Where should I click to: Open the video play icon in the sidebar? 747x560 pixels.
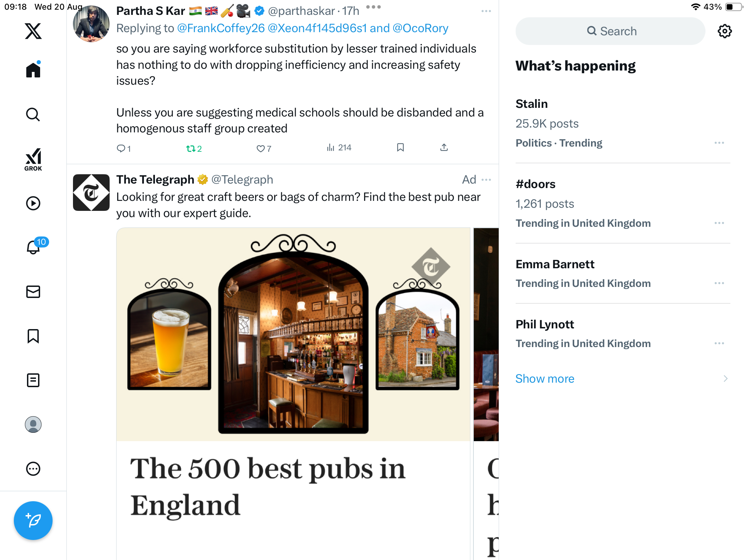(x=33, y=203)
